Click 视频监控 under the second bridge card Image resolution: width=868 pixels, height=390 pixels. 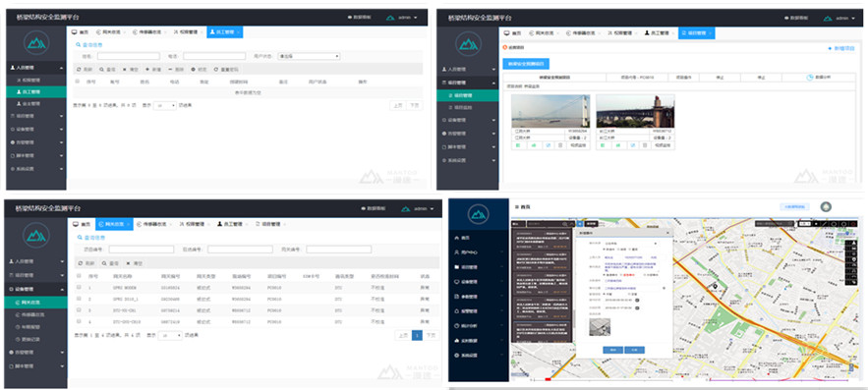(663, 145)
